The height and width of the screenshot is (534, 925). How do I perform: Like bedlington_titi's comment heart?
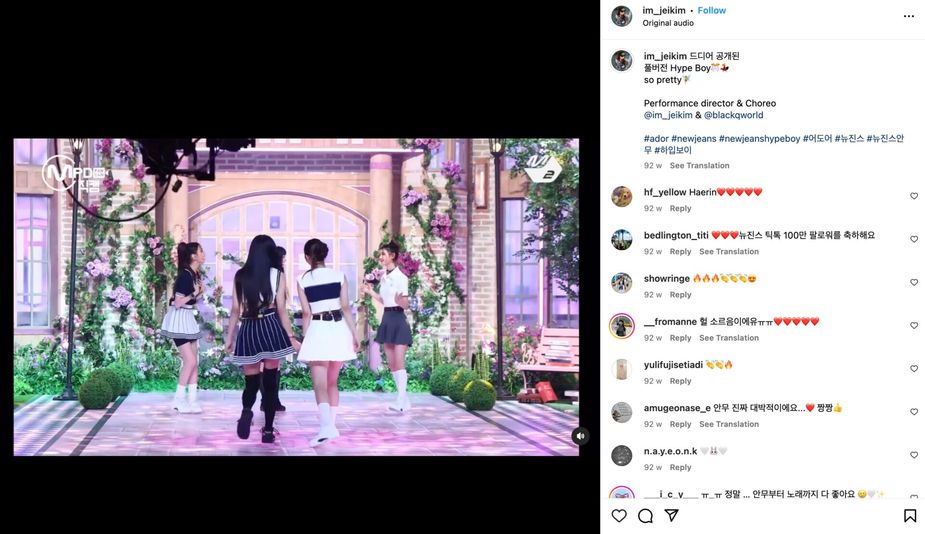914,239
